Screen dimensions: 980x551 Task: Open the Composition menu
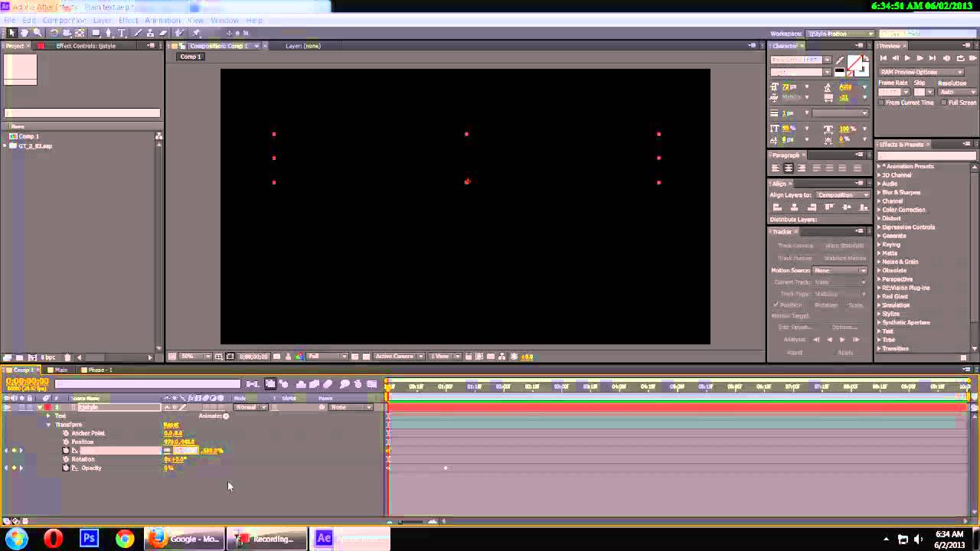click(64, 21)
